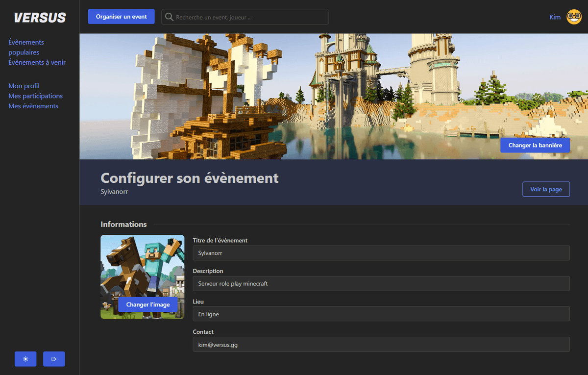The width and height of the screenshot is (588, 375).
Task: Open Mes évènements
Action: click(x=33, y=106)
